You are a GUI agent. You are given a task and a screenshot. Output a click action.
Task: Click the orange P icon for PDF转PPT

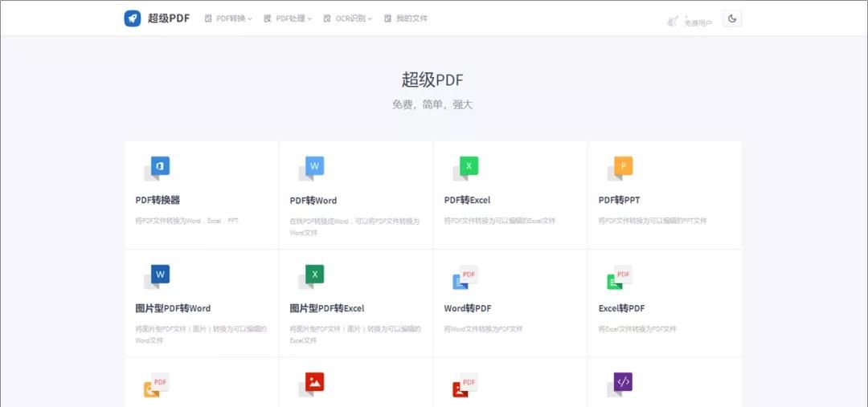pyautogui.click(x=620, y=168)
